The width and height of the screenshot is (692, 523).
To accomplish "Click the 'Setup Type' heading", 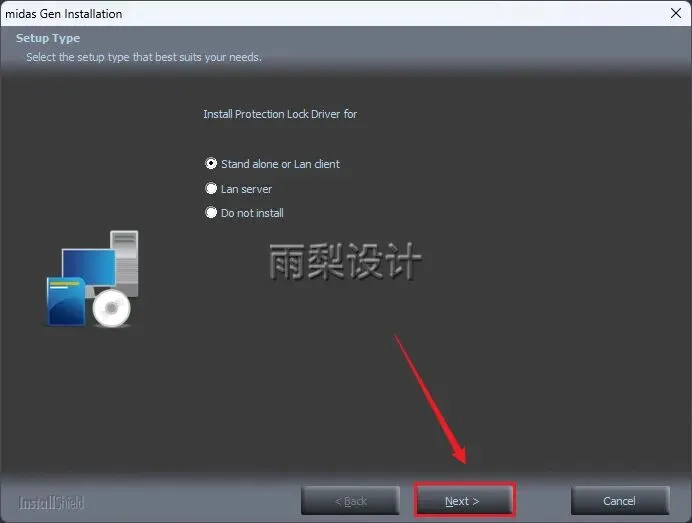I will pyautogui.click(x=48, y=38).
